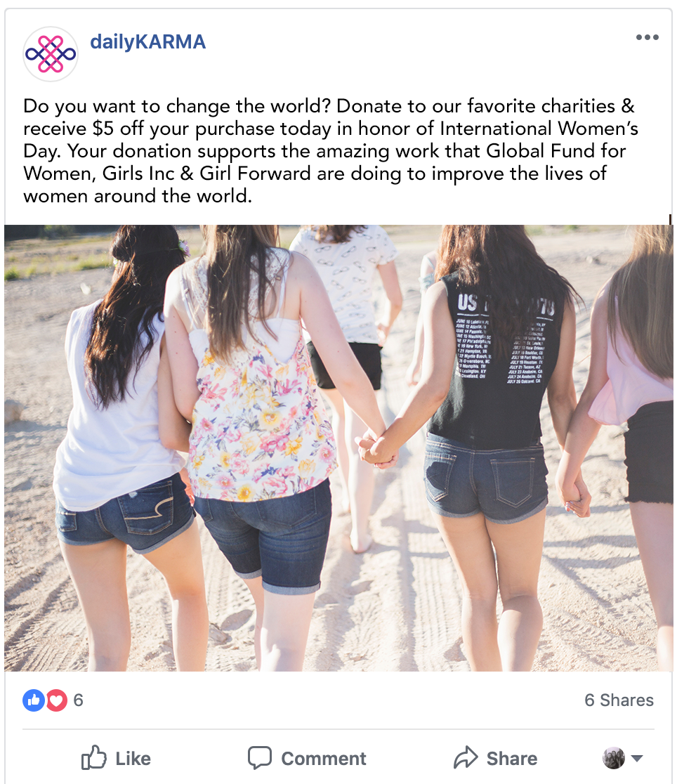The width and height of the screenshot is (677, 784).
Task: Click the Comment button label
Action: (324, 759)
